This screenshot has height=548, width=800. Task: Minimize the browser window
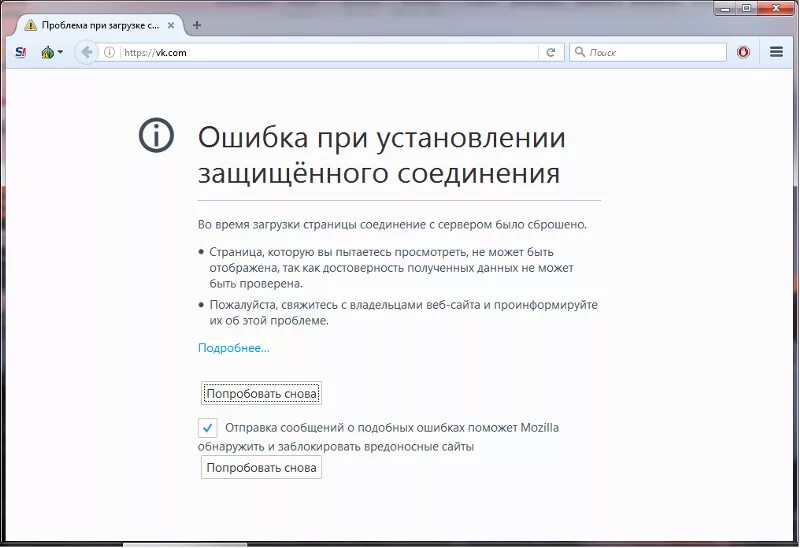click(726, 9)
